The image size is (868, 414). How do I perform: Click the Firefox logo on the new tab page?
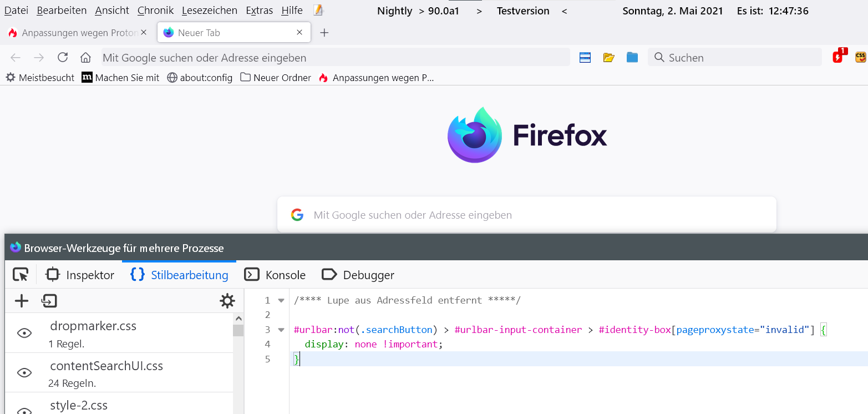pyautogui.click(x=474, y=134)
